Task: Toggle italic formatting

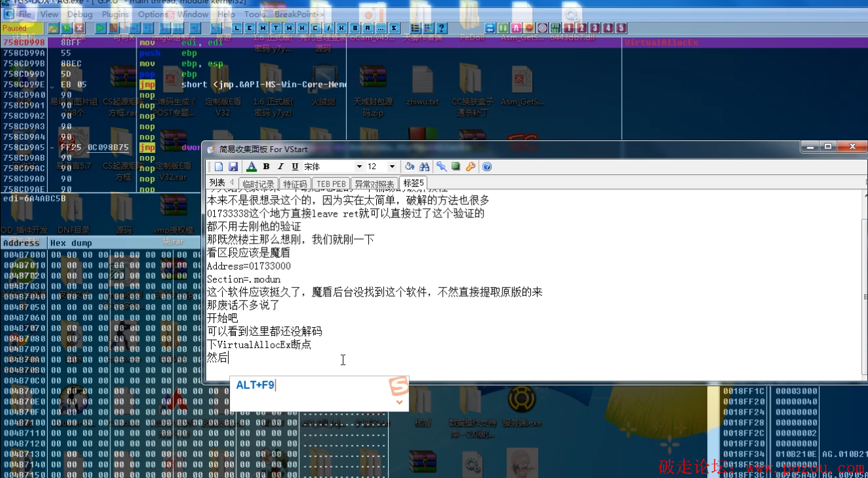Action: click(x=280, y=167)
